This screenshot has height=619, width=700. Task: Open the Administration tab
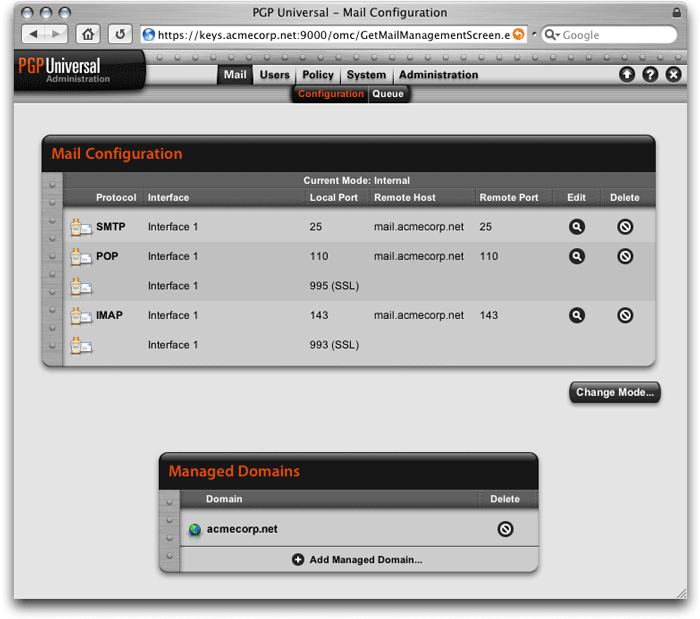438,75
